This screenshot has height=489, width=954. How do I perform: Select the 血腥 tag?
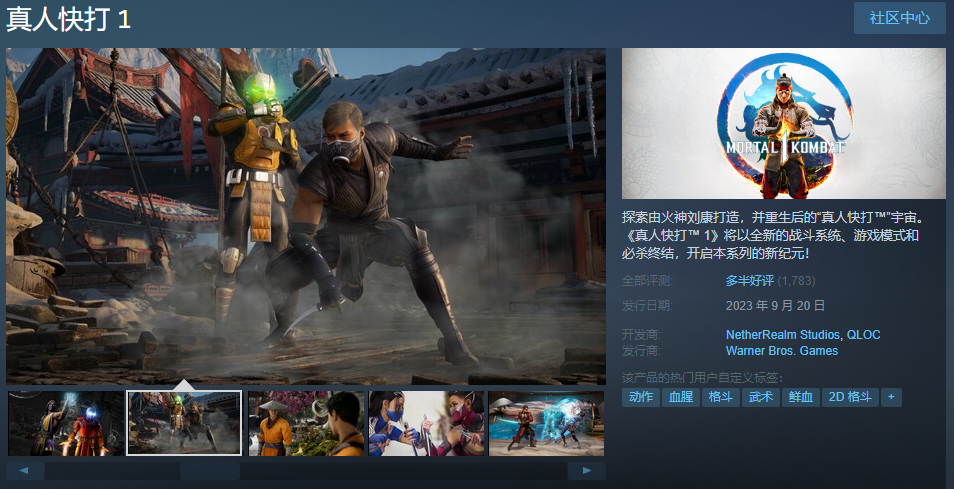pos(681,397)
